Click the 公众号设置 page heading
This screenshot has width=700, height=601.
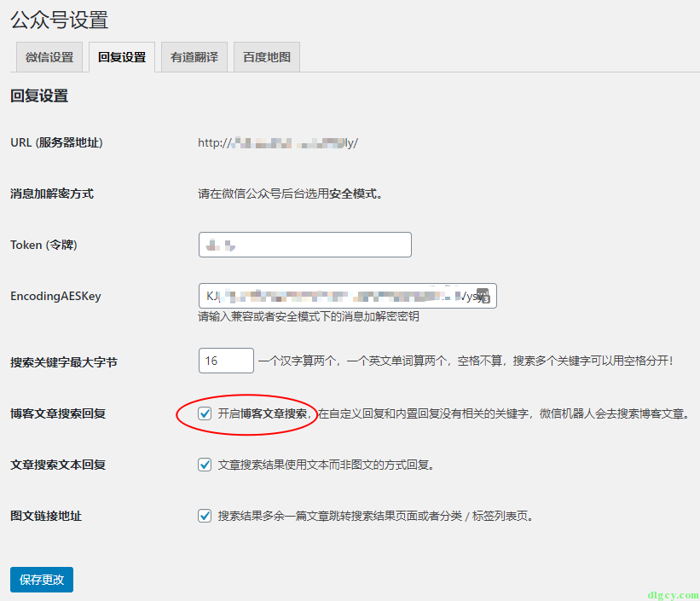tap(60, 20)
